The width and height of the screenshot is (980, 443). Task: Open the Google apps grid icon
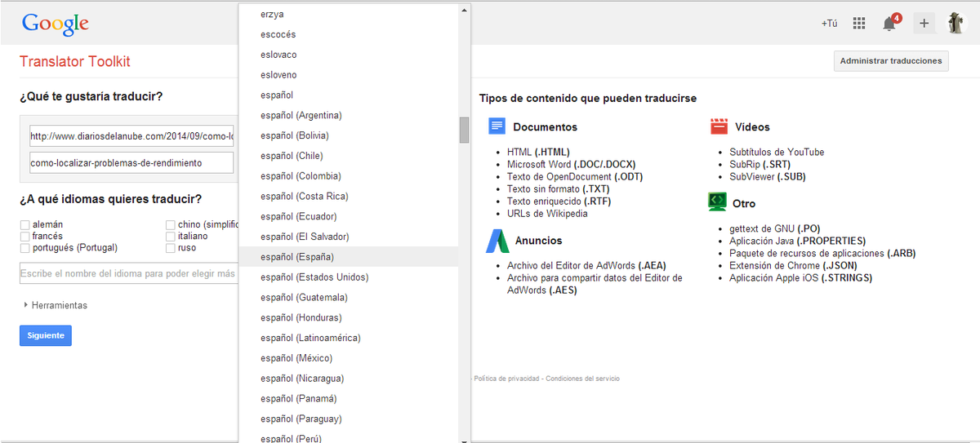click(858, 24)
